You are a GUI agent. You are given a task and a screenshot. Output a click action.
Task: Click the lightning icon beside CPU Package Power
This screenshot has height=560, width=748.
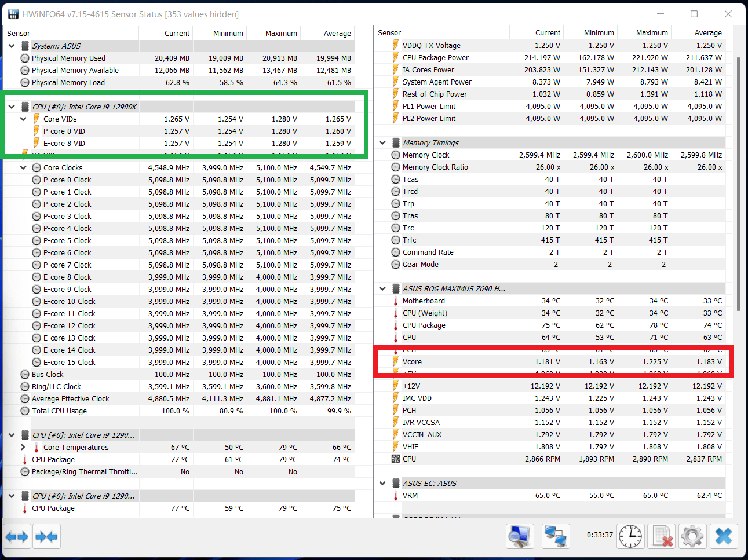click(396, 57)
